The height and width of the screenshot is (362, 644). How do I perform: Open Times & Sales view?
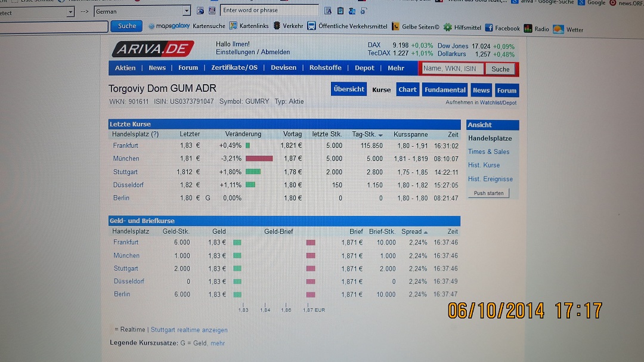coord(489,151)
